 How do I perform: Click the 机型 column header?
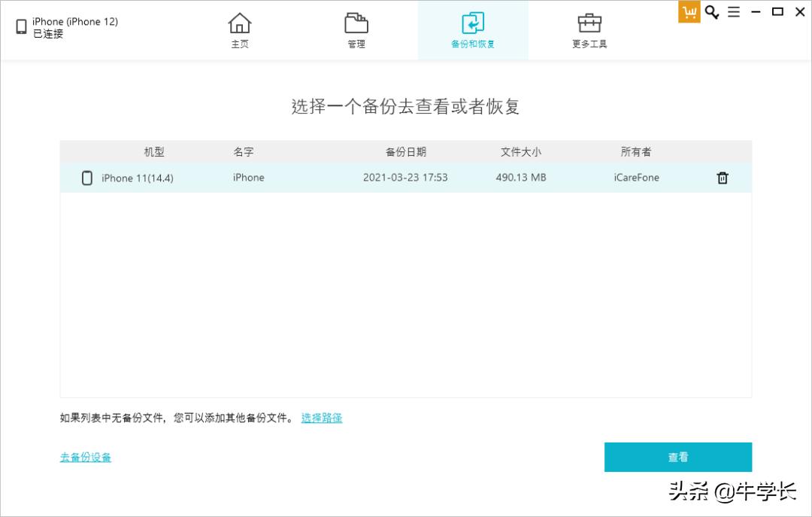tap(153, 151)
